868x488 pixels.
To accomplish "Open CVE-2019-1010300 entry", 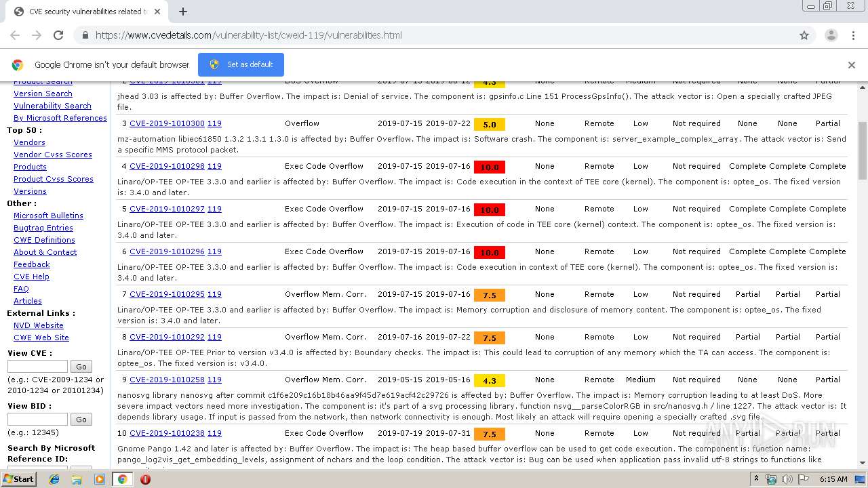I will (x=167, y=123).
